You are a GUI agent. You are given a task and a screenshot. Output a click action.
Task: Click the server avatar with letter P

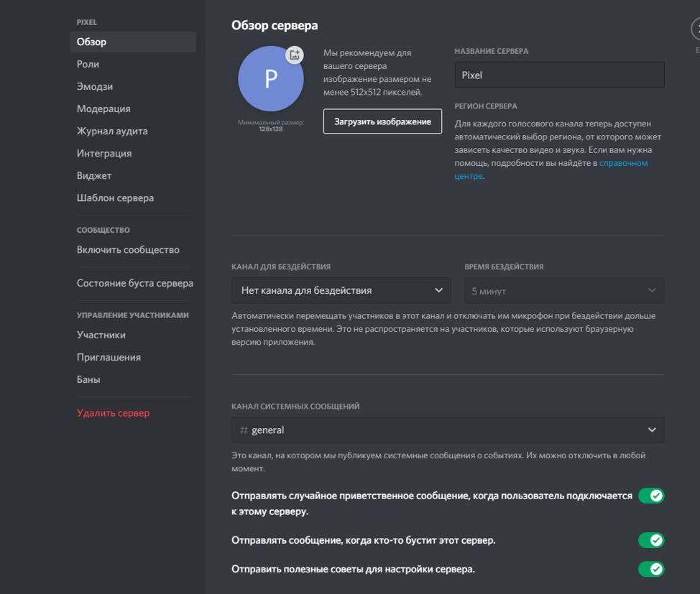coord(270,80)
